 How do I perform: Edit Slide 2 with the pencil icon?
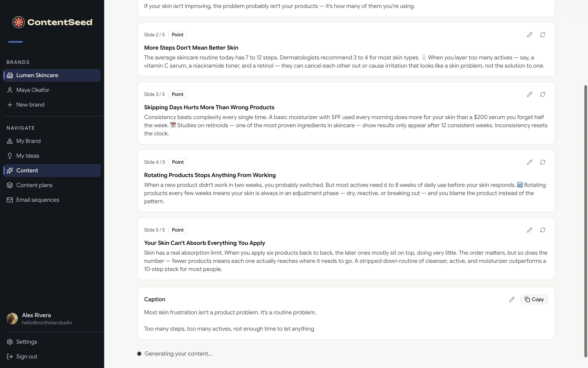coord(530,35)
